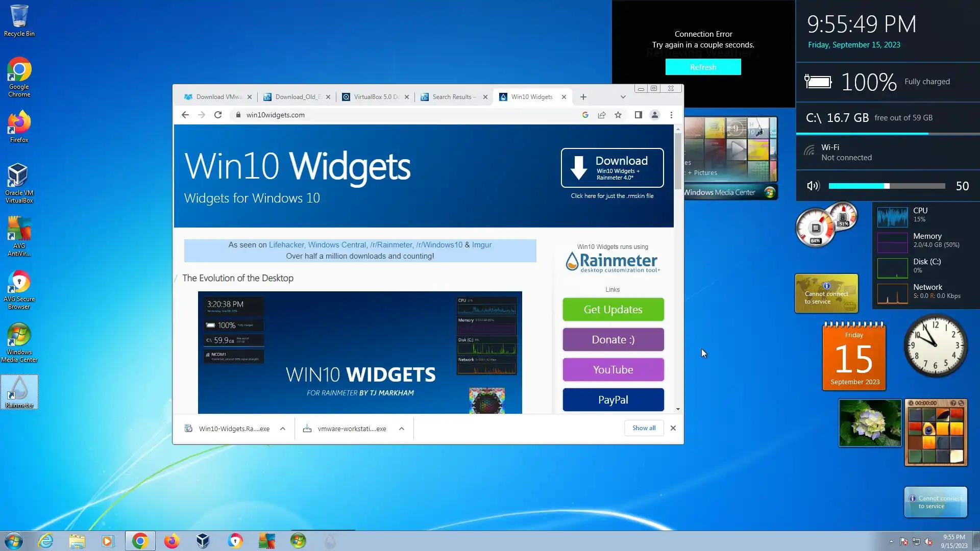The image size is (980, 551).
Task: Open the Chrome three-dot menu
Action: pos(671,115)
